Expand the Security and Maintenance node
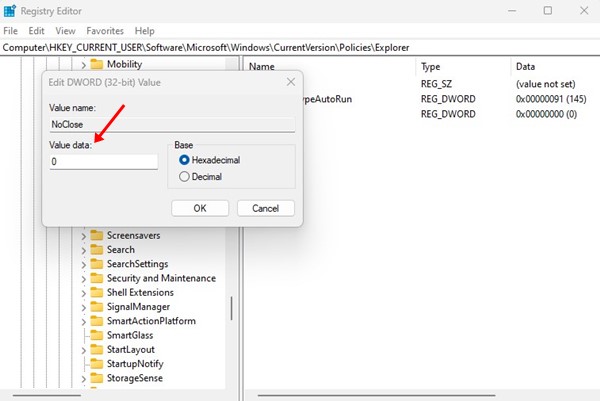 84,278
